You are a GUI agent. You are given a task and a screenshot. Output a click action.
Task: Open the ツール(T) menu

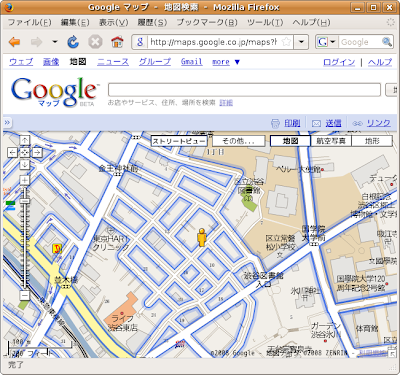[265, 22]
